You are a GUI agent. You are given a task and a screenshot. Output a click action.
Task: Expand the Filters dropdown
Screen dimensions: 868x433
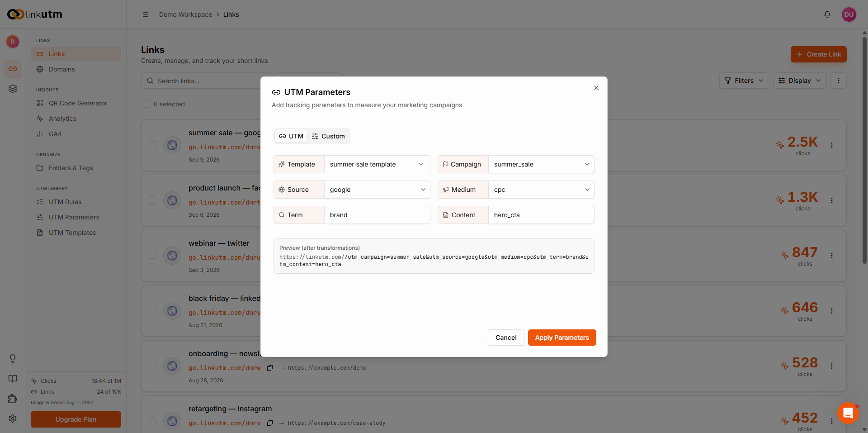[744, 81]
